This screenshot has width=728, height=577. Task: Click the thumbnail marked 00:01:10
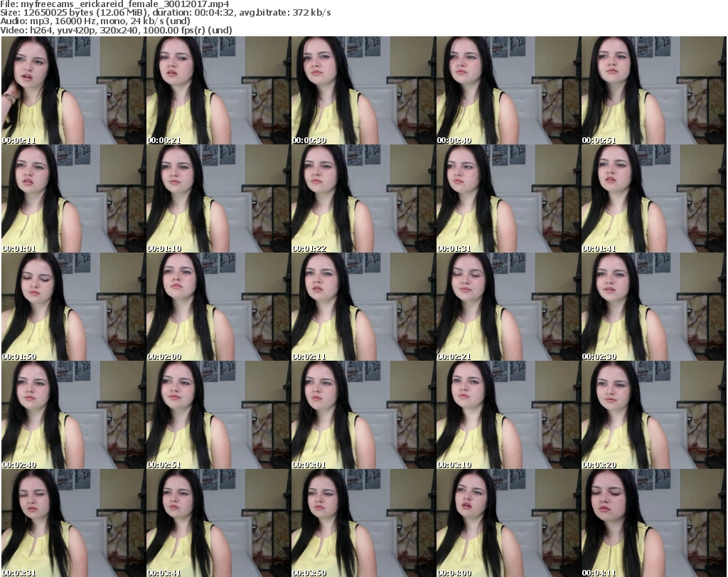219,198
